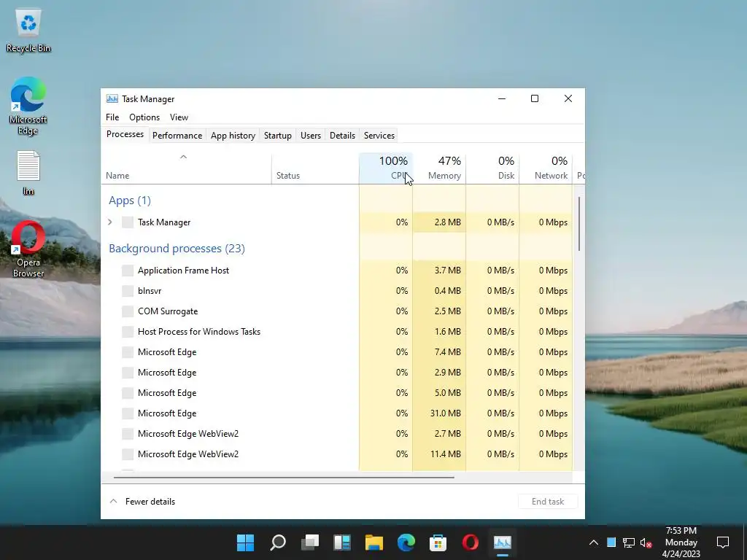
Task: Expand the Task Manager app row
Action: (x=110, y=222)
